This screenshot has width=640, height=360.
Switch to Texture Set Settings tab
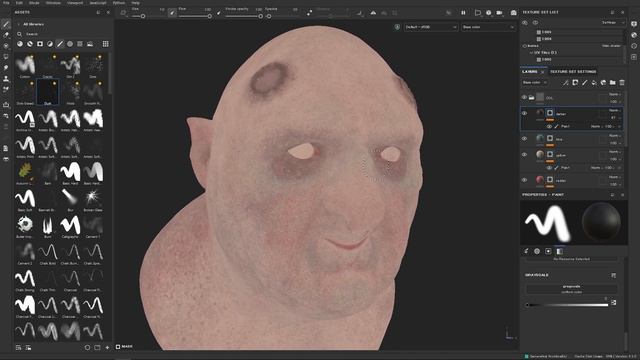click(573, 72)
